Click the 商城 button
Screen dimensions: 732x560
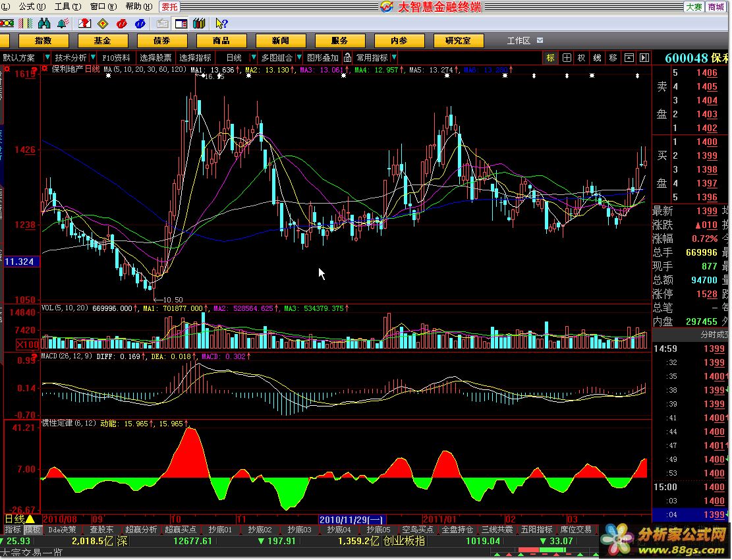(x=716, y=7)
